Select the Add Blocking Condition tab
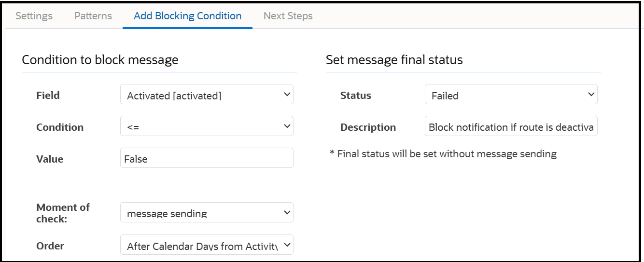644x262 pixels. pyautogui.click(x=187, y=16)
